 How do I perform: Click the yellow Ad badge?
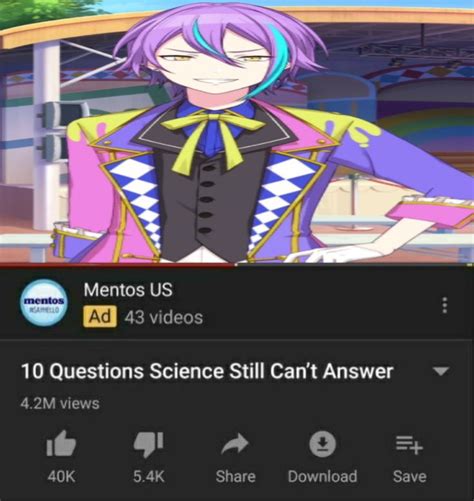coord(100,316)
